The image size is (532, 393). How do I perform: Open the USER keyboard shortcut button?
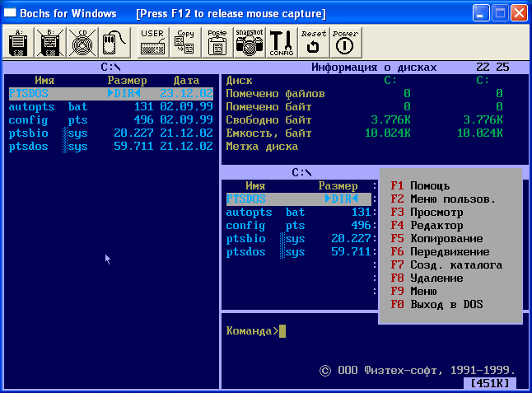coord(152,43)
